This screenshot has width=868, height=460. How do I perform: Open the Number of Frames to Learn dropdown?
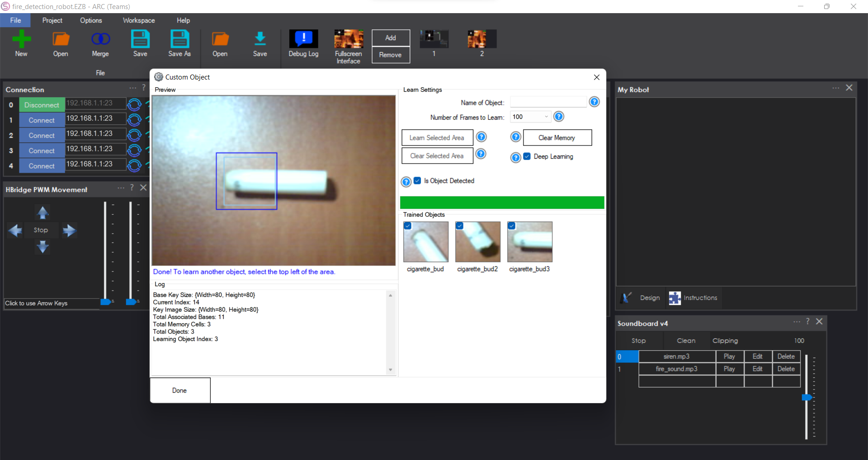[x=546, y=117]
